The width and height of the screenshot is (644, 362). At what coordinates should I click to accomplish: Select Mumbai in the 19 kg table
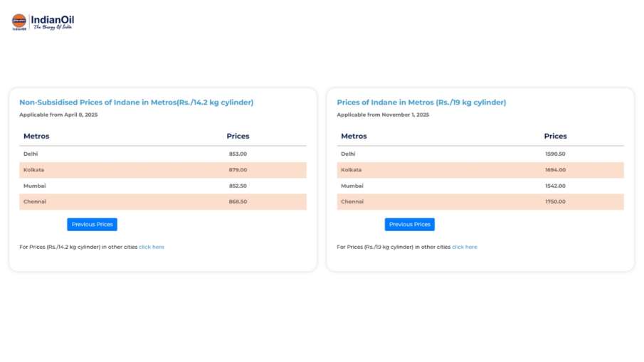click(x=352, y=186)
